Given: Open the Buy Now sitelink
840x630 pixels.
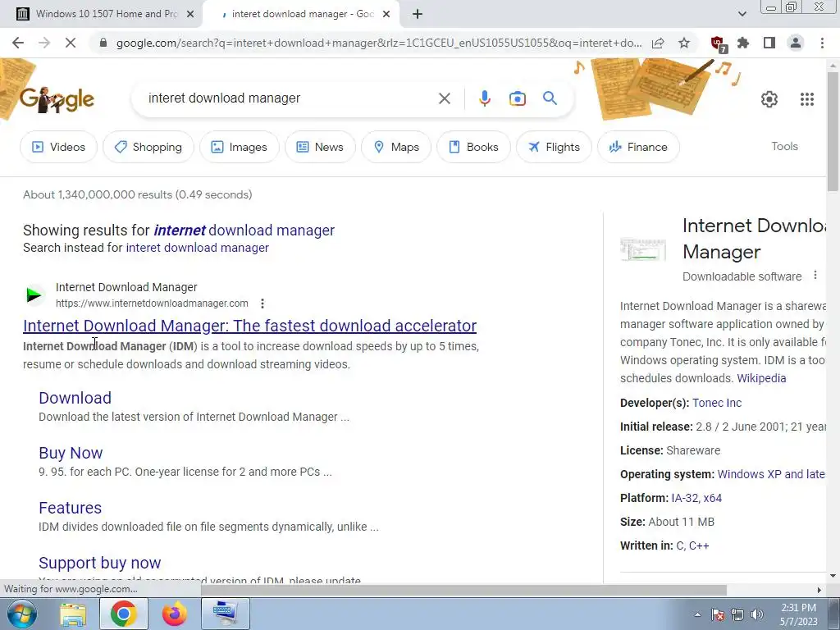Looking at the screenshot, I should coord(71,453).
